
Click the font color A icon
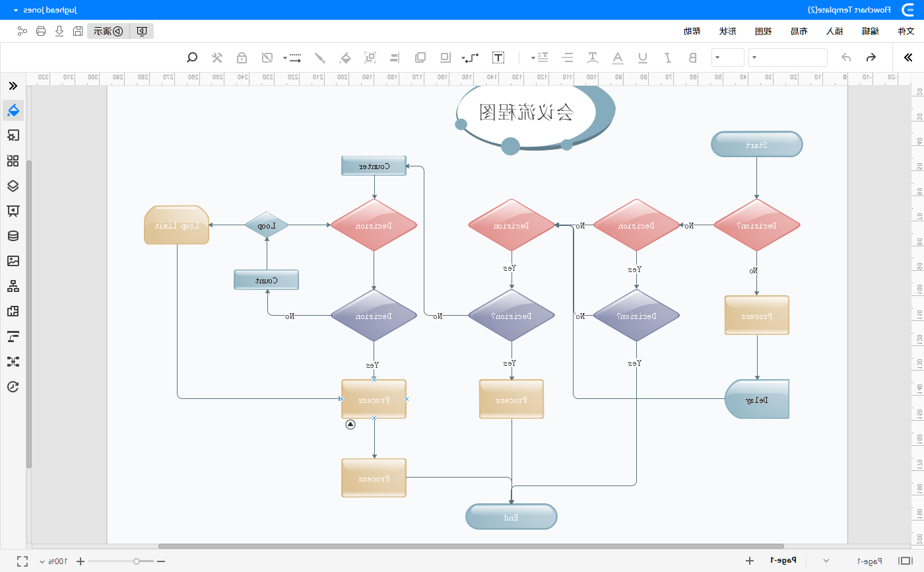[x=618, y=57]
